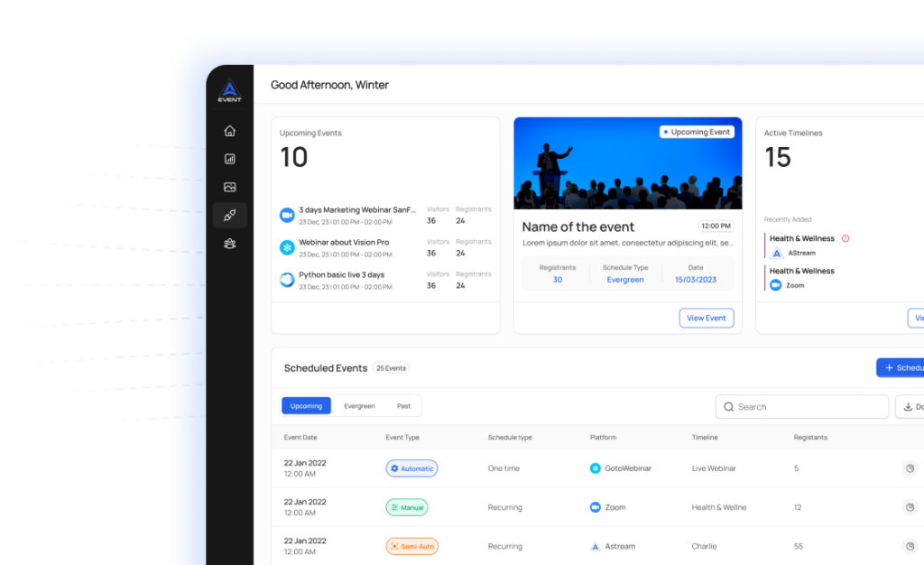The image size is (924, 565).
Task: Click the Platform column header
Action: pyautogui.click(x=603, y=437)
